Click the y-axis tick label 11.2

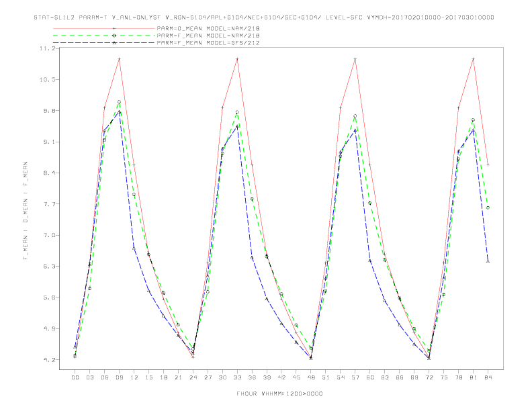47,48
